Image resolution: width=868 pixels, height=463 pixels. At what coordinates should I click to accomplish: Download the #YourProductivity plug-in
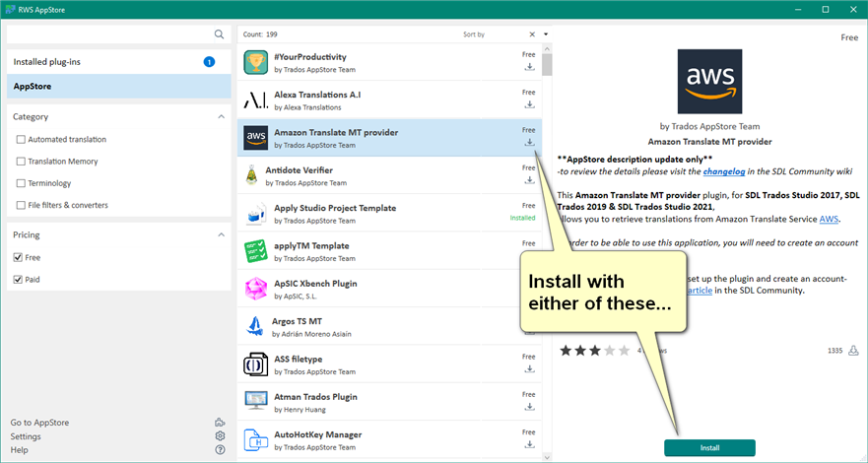(x=529, y=67)
